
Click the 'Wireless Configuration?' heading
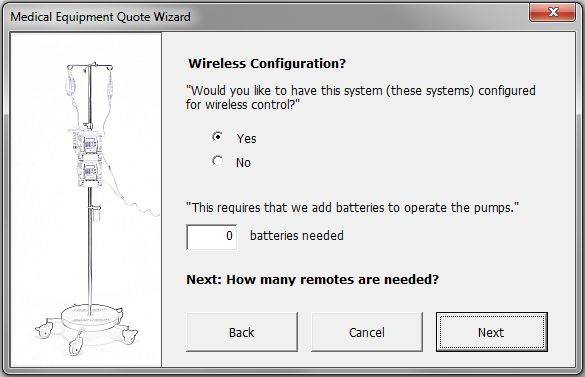click(267, 63)
